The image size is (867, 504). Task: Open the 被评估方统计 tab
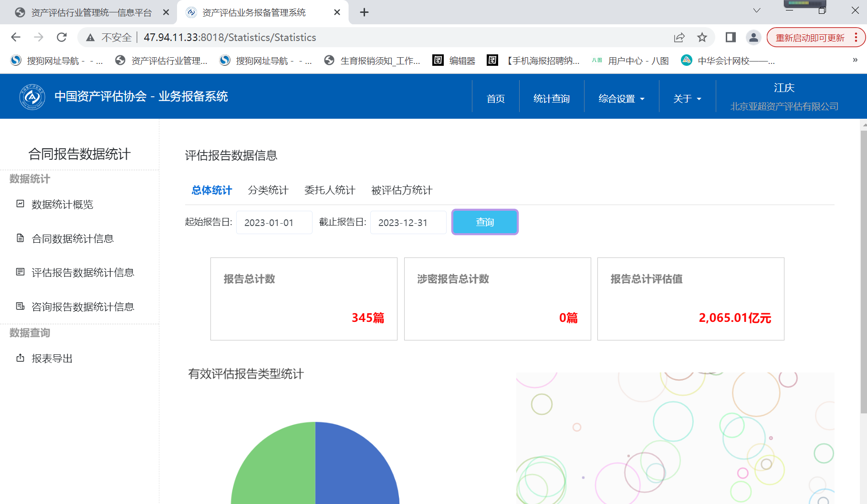402,190
